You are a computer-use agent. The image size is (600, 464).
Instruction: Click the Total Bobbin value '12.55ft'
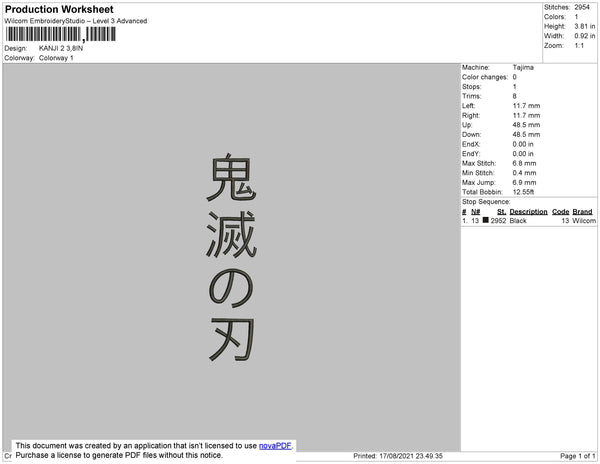[x=523, y=192]
